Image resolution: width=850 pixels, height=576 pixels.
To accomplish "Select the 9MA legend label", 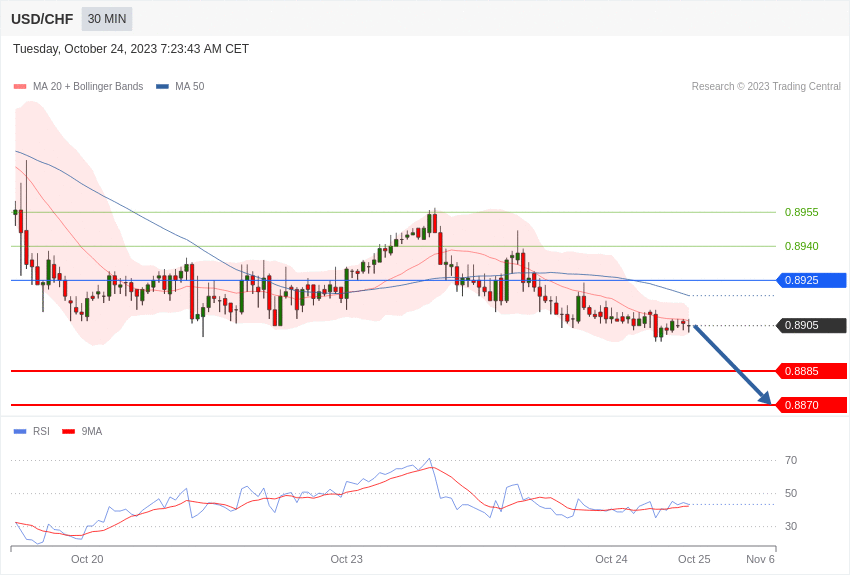I will tap(92, 432).
